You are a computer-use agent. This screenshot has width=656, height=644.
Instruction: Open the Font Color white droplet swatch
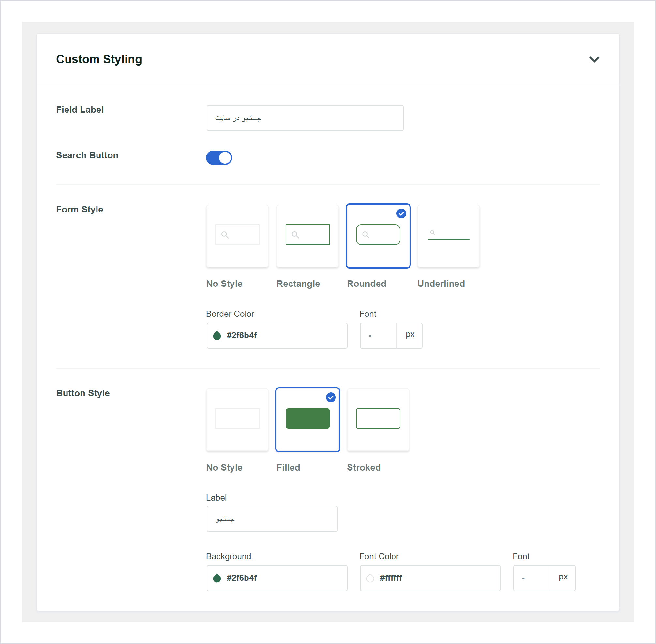point(370,578)
